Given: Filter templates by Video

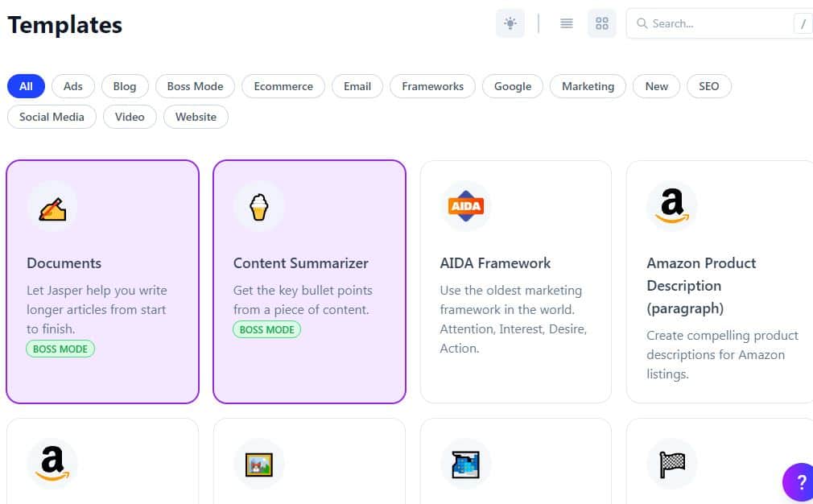Looking at the screenshot, I should [x=130, y=117].
